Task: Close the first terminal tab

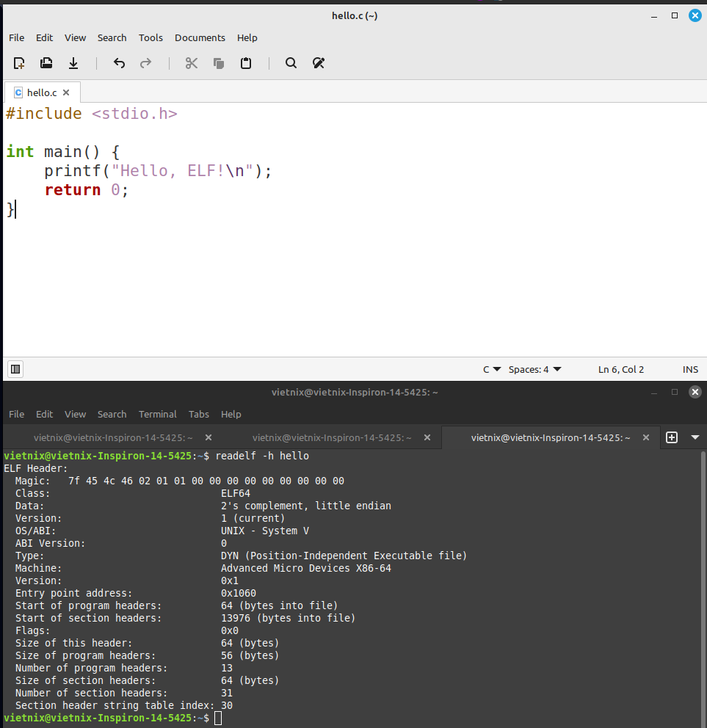Action: (209, 437)
